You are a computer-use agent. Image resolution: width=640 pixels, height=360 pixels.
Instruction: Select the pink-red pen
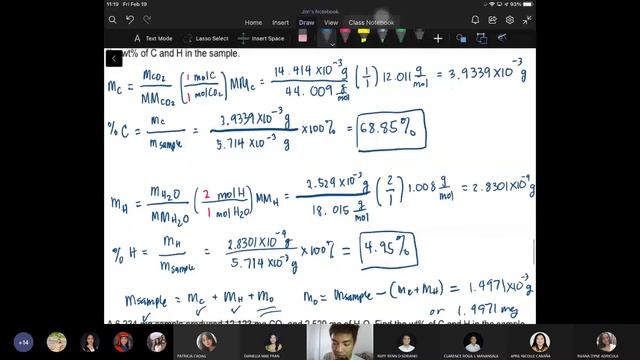pyautogui.click(x=345, y=36)
